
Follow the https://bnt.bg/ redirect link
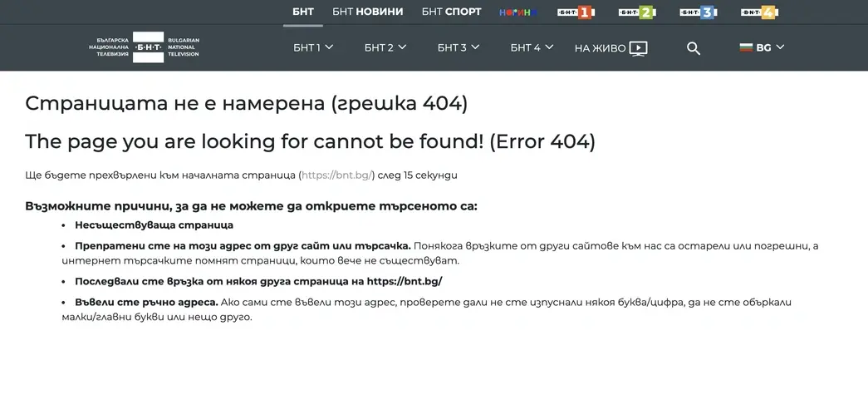coord(337,175)
